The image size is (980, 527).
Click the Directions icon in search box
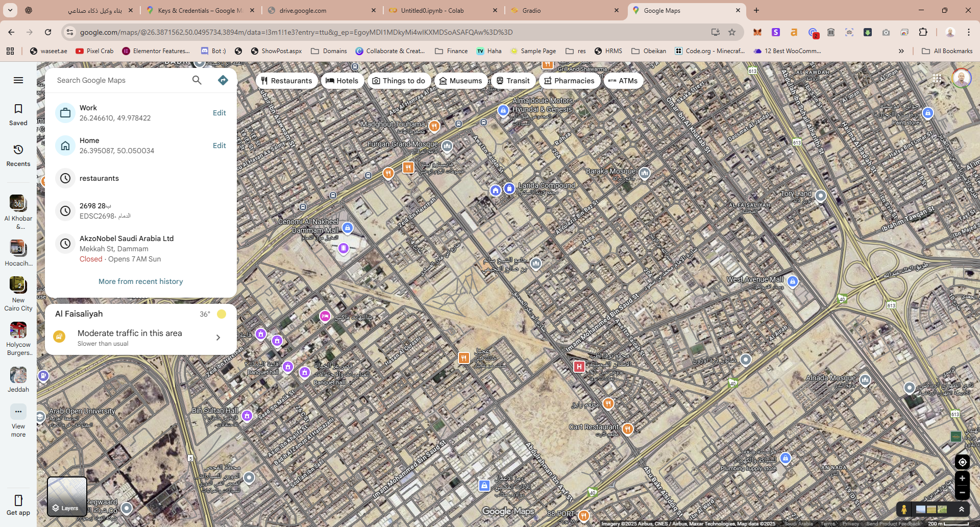223,80
